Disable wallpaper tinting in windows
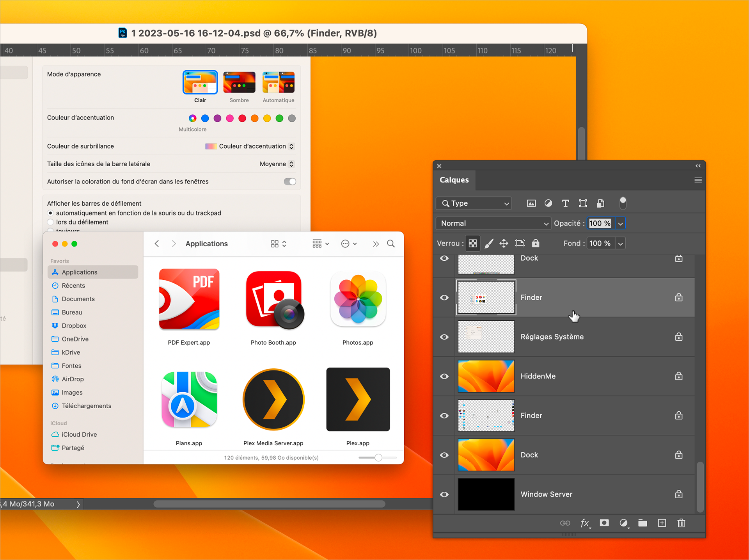The image size is (749, 560). coord(289,181)
